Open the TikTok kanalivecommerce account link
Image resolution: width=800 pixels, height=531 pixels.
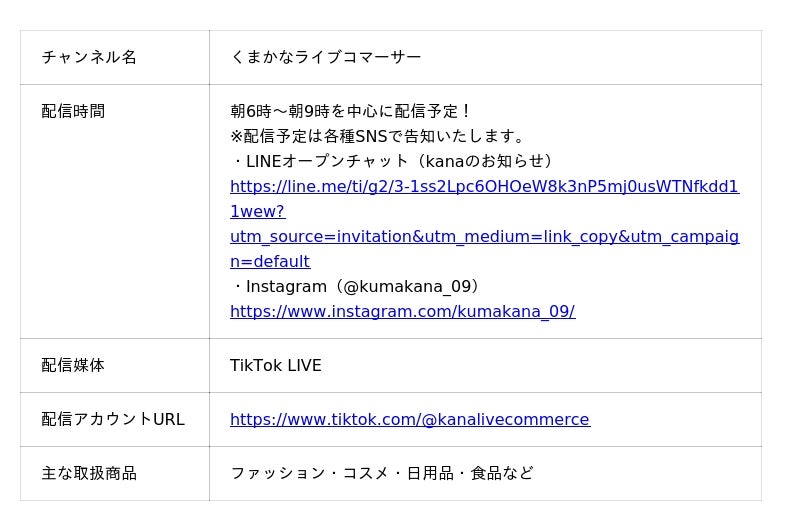pyautogui.click(x=410, y=419)
